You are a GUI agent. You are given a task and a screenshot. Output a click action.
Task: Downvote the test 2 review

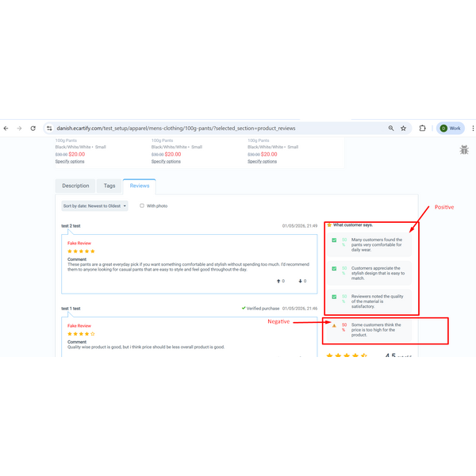(301, 281)
